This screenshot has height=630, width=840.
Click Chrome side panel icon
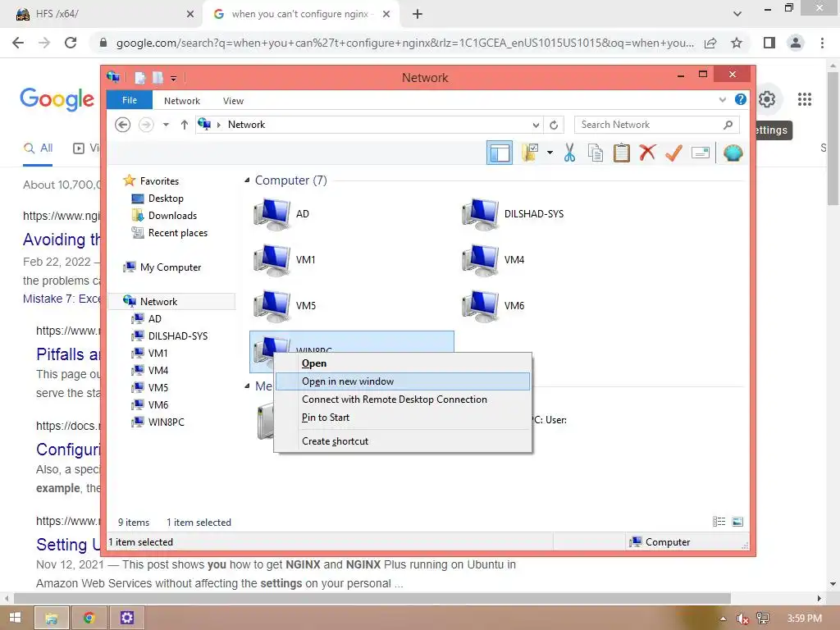click(x=769, y=43)
